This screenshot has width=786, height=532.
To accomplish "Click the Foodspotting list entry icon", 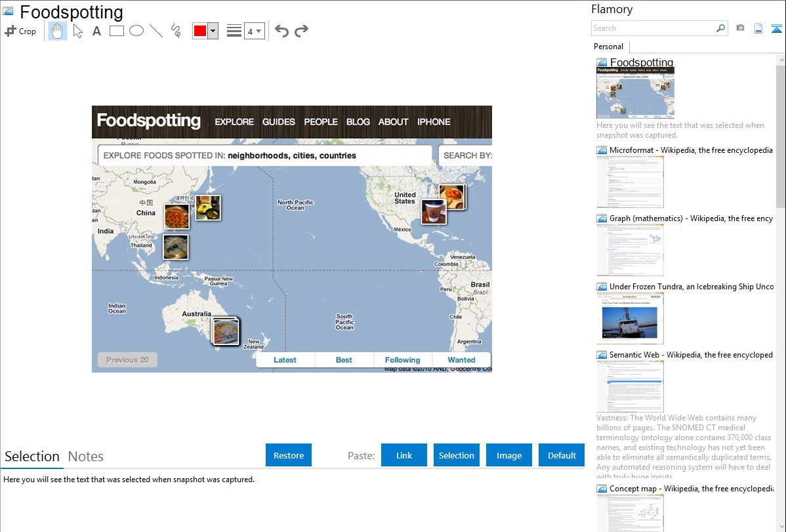I will 602,63.
